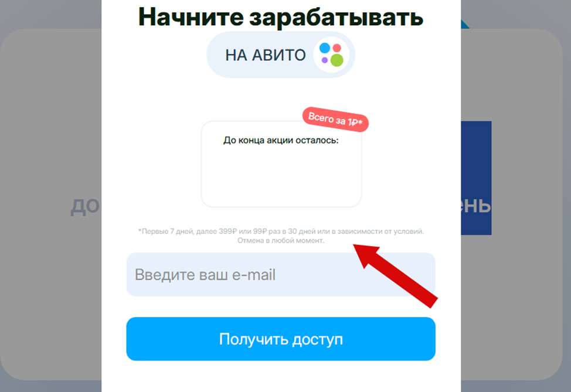Click the dimmed 'ень' text on right

476,205
